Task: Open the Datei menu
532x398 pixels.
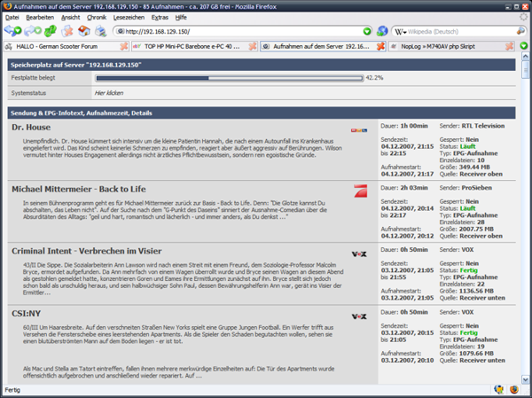Action: point(12,18)
